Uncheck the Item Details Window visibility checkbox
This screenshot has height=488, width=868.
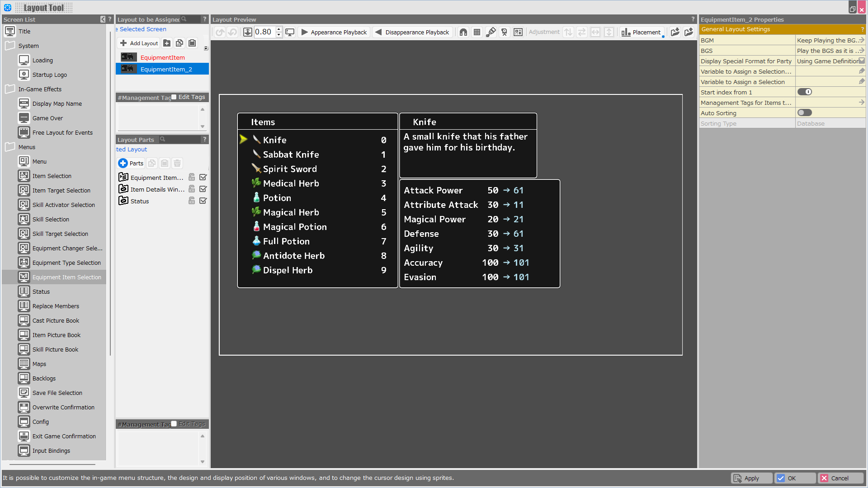(203, 189)
